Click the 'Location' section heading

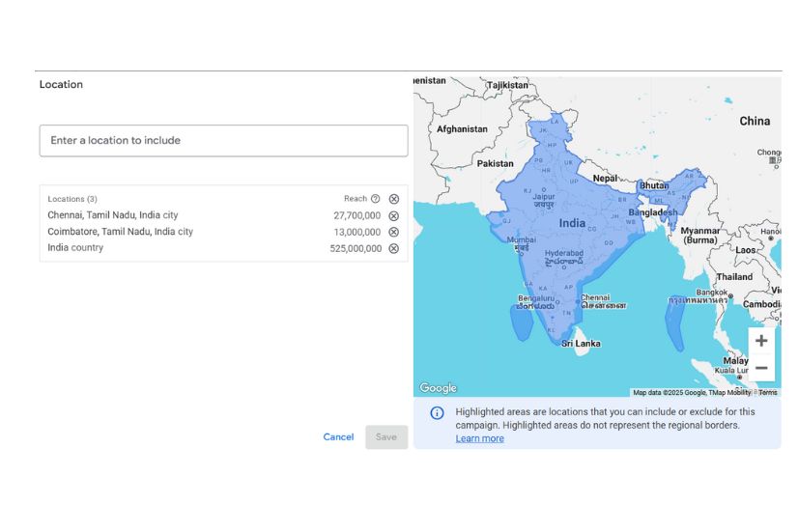tap(61, 84)
